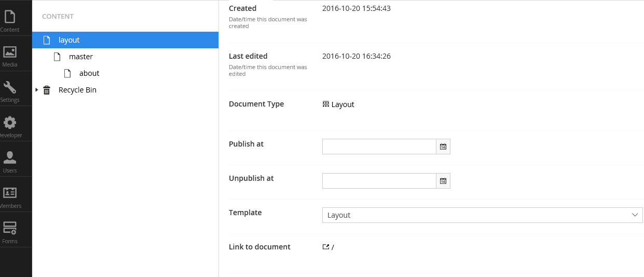Open the Content section in sidebar
Image resolution: width=644 pixels, height=277 pixels.
pyautogui.click(x=10, y=21)
